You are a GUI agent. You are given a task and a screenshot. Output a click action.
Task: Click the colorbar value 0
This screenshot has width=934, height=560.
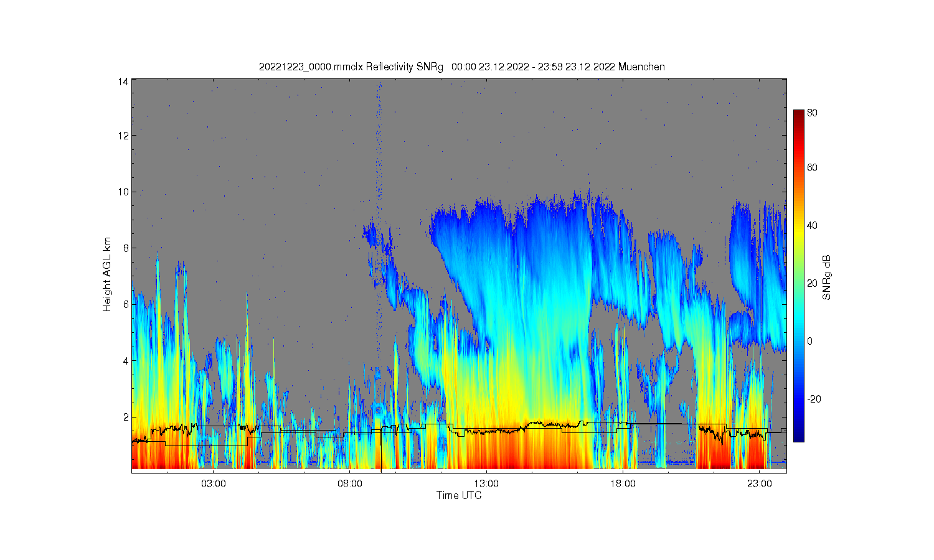tap(809, 342)
